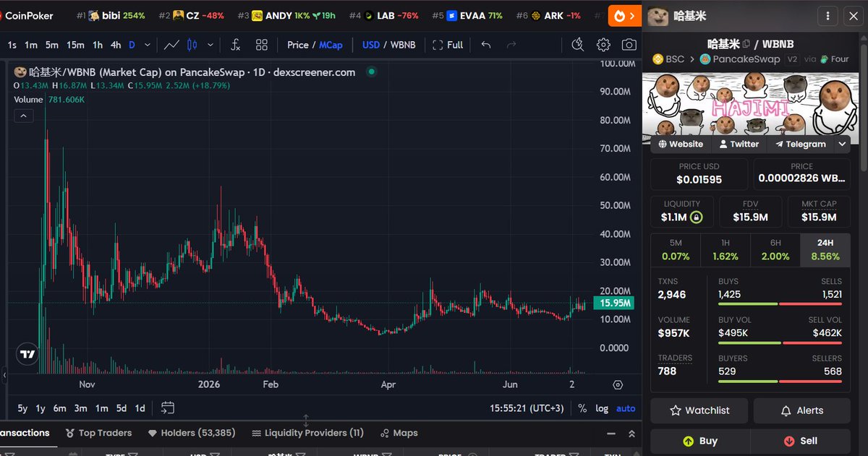Set the chart range to 6m
This screenshot has height=456, width=868.
click(x=59, y=408)
